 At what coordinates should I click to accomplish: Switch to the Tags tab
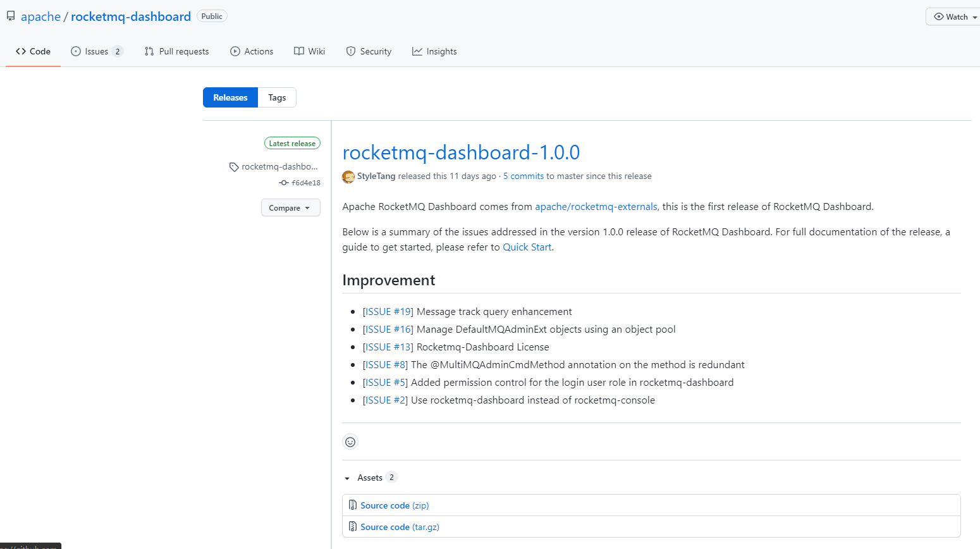coord(277,97)
